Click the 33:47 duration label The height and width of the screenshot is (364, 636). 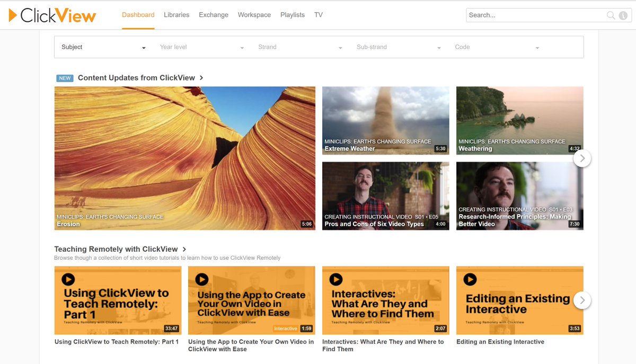171,329
